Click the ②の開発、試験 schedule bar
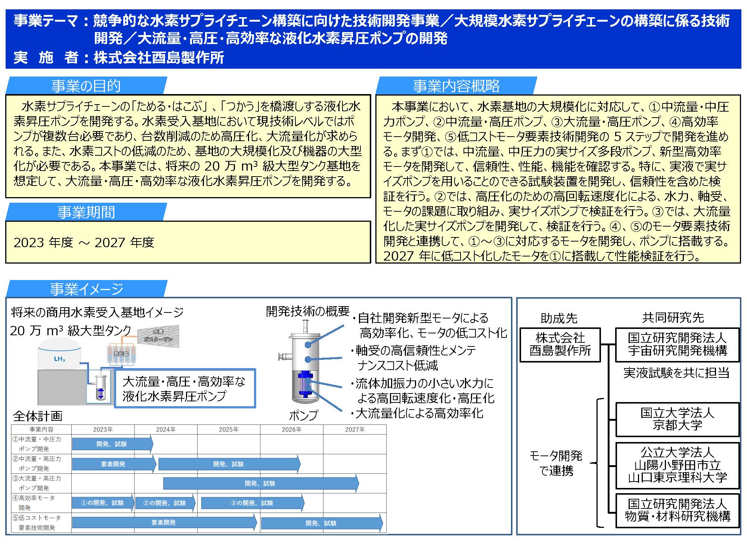Image resolution: width=747 pixels, height=560 pixels. click(165, 503)
